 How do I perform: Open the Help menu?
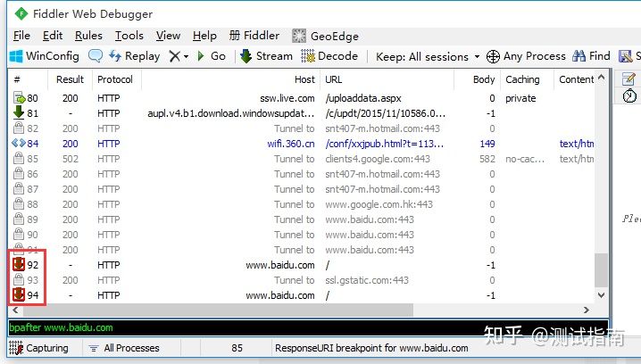[204, 36]
